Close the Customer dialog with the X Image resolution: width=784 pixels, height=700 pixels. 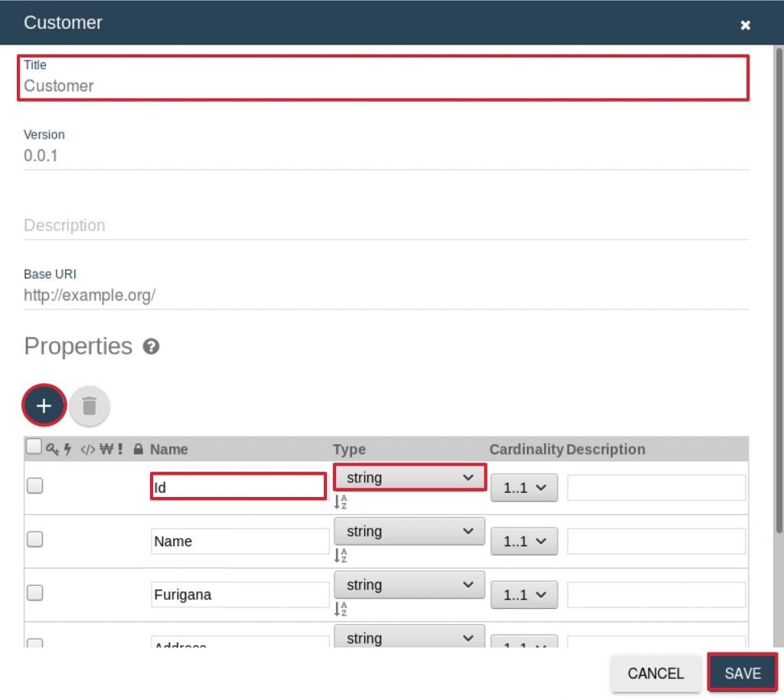point(745,25)
